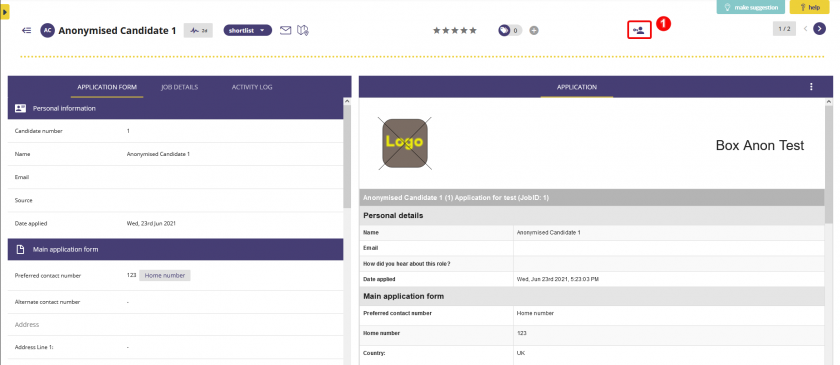The height and width of the screenshot is (365, 840).
Task: Click the 1 / 2 page counter
Action: point(784,29)
